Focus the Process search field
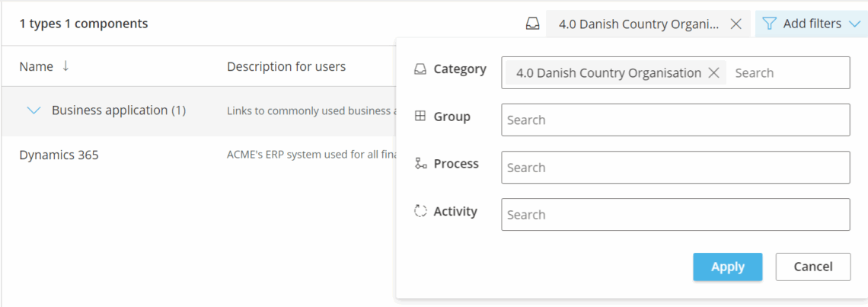This screenshot has width=868, height=307. click(675, 168)
